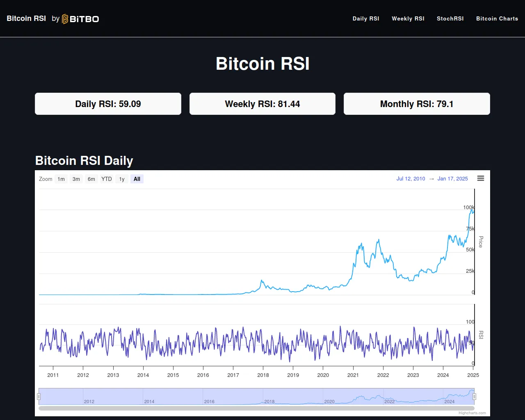
Task: Click the Bitbo logo in header
Action: [x=80, y=19]
